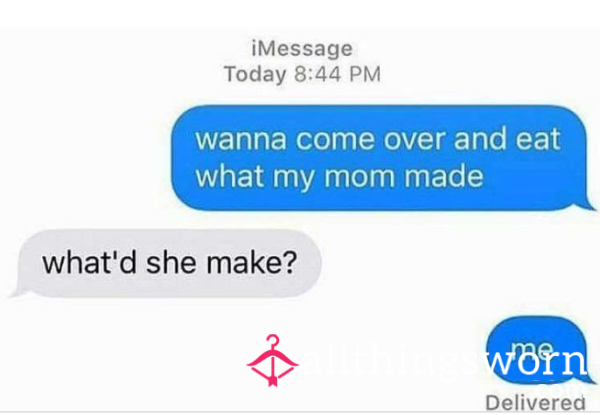Click the word 'Today' in the timestamp
600x415 pixels.
(255, 74)
